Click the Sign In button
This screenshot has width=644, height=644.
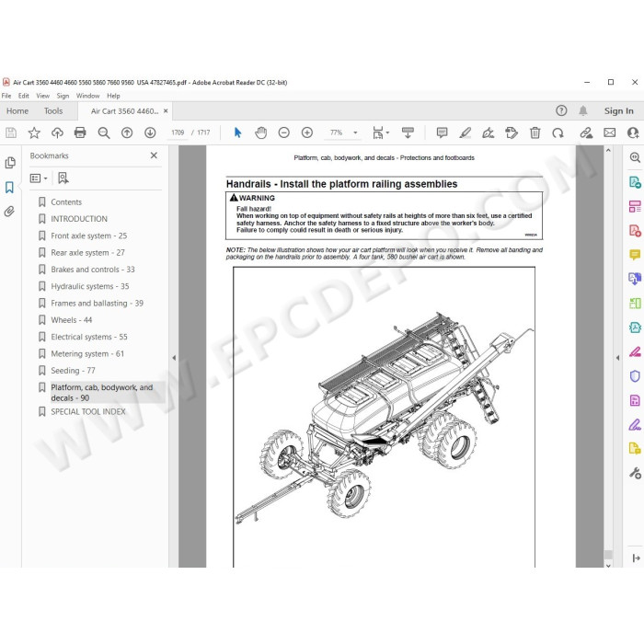click(618, 111)
